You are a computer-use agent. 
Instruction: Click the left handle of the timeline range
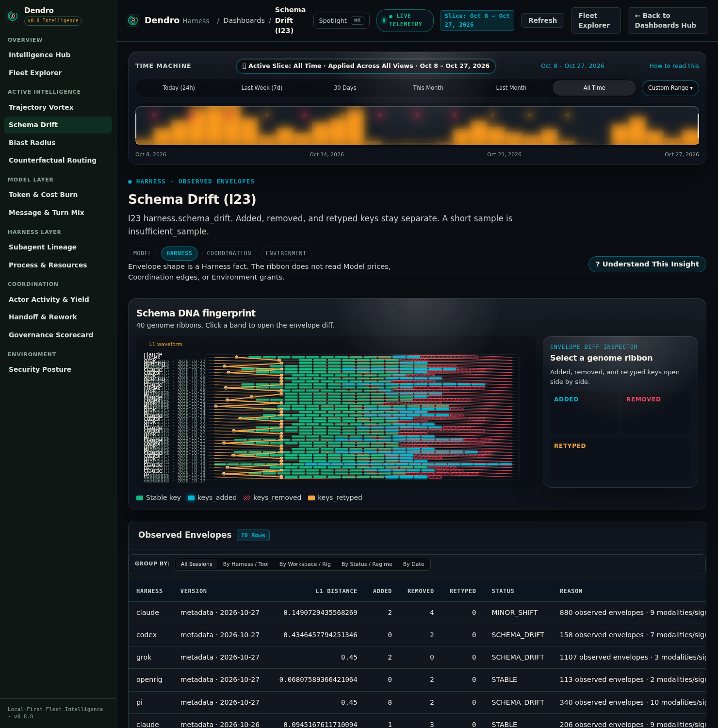pyautogui.click(x=136, y=126)
